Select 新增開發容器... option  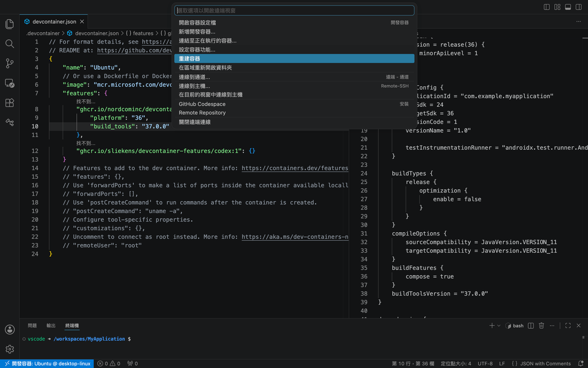pyautogui.click(x=295, y=32)
